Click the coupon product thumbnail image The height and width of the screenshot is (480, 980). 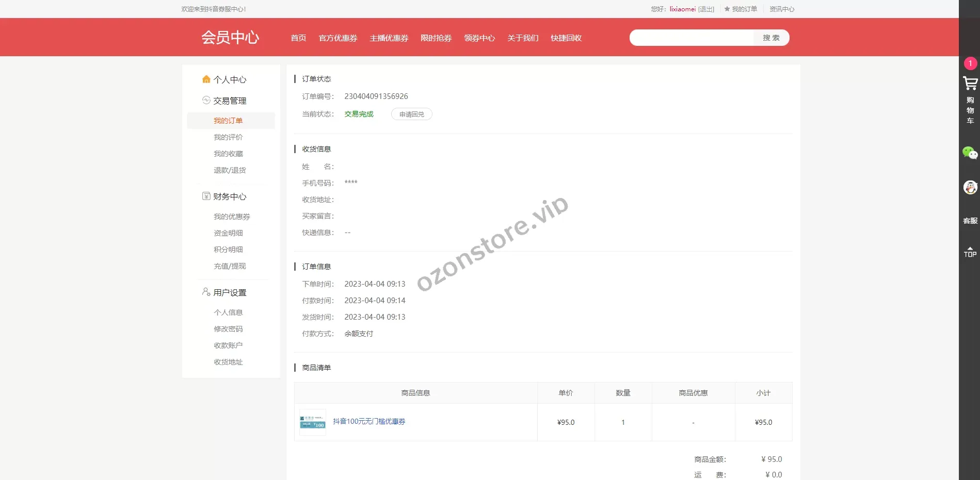click(313, 422)
